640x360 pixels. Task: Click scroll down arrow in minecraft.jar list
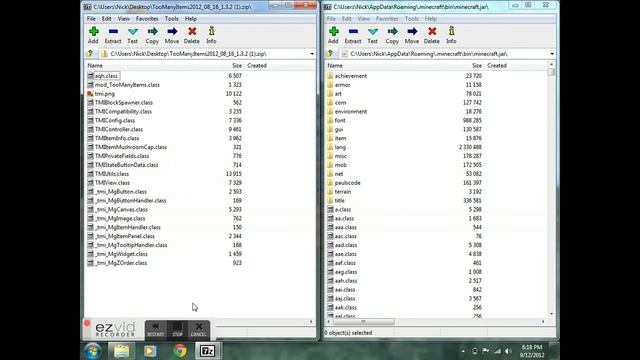(551, 314)
